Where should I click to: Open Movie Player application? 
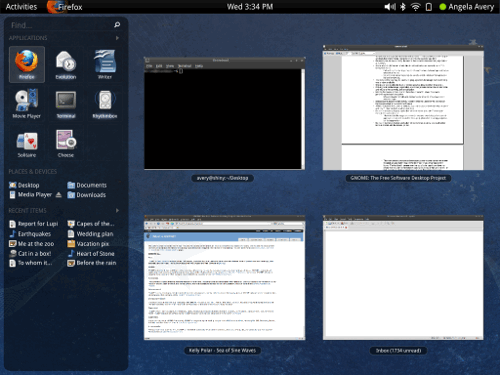27,103
